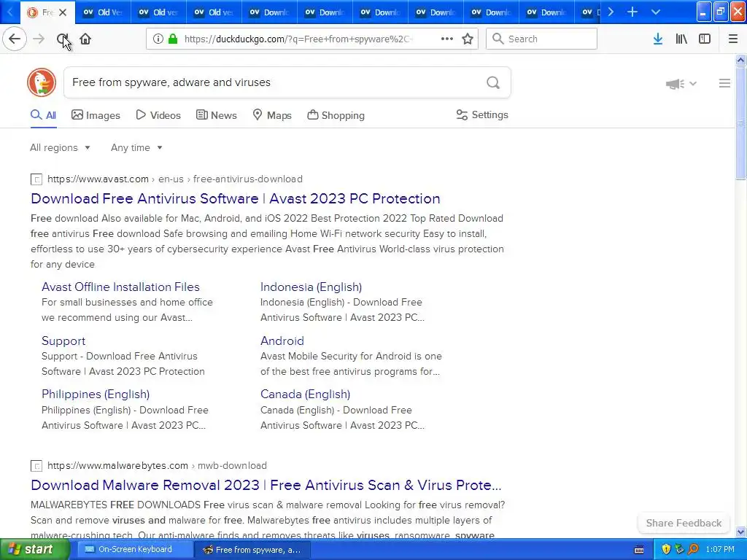Click the magnifier icon in DuckDuckGo search box

point(493,83)
